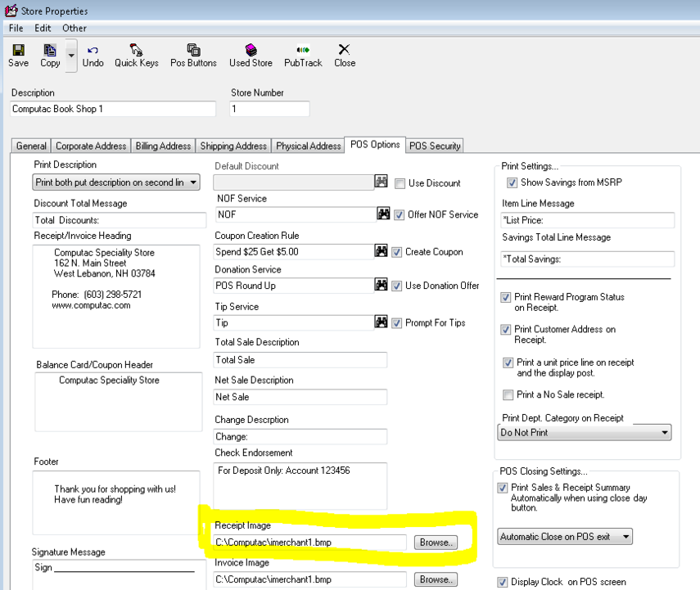
Task: Click the Check Endorsement text box
Action: 300,486
